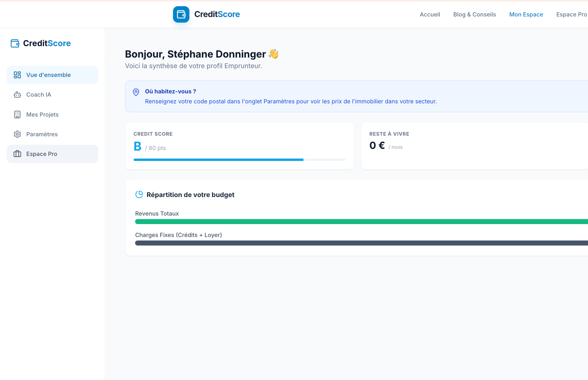Image resolution: width=588 pixels, height=380 pixels.
Task: Click the sidebar CreditScore wallet icon
Action: click(15, 43)
